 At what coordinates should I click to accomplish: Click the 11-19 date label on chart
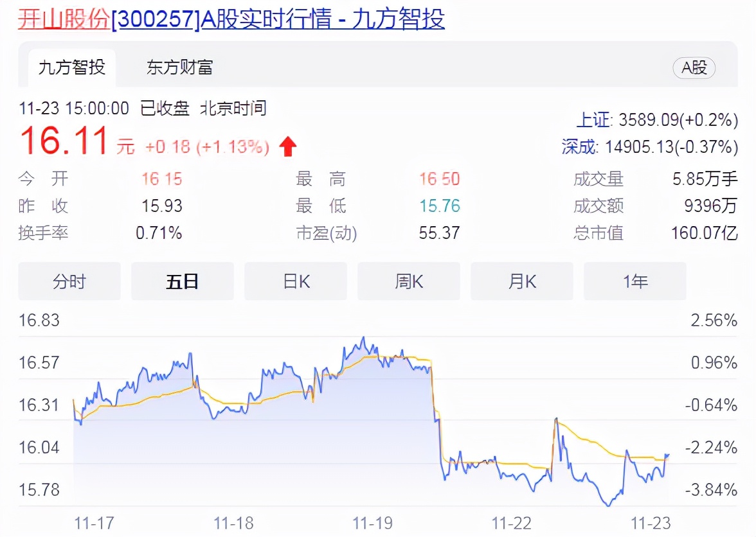click(375, 523)
